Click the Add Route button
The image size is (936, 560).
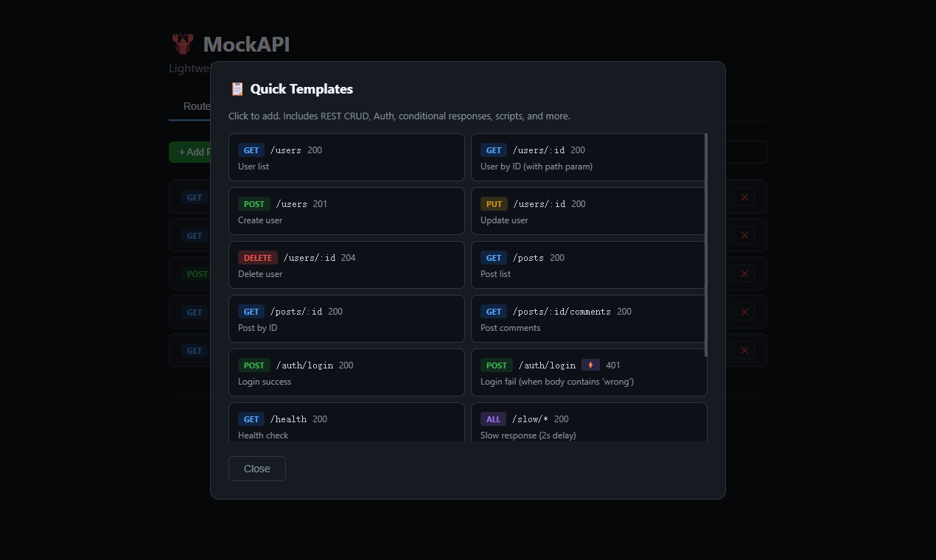[x=192, y=152]
